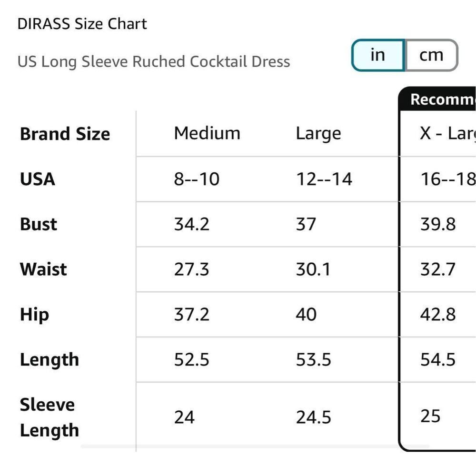This screenshot has height=476, width=476.
Task: Select Medium USA size 8--10 cell
Action: (197, 179)
